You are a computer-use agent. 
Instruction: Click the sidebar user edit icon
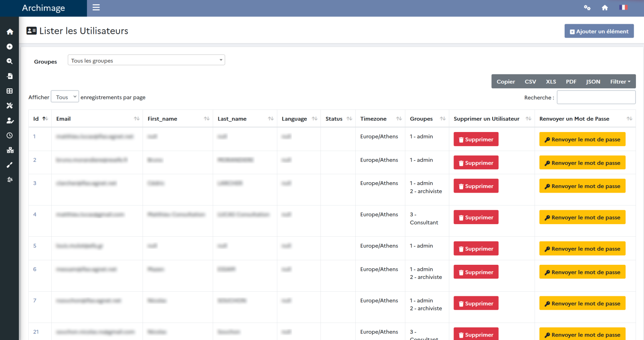[10, 120]
